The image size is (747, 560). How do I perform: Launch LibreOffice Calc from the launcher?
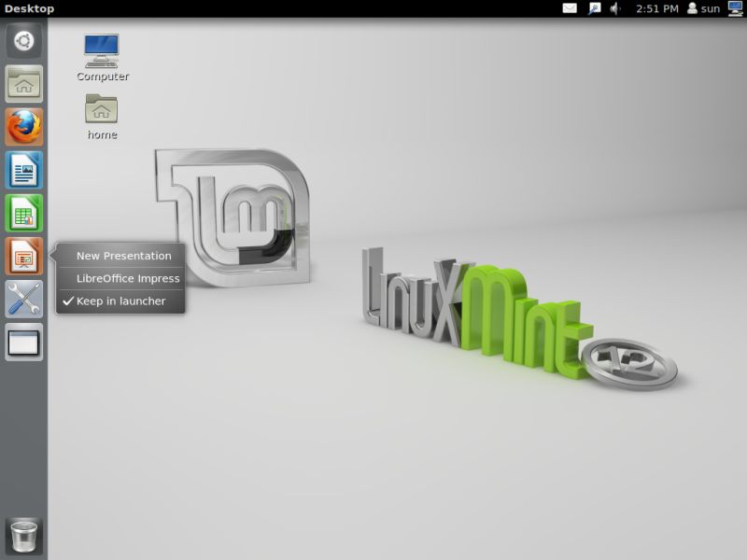coord(24,213)
